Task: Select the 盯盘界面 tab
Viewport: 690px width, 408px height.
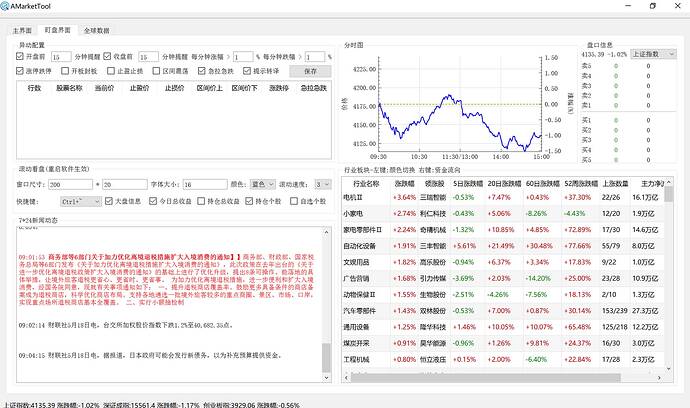Action: [58, 30]
